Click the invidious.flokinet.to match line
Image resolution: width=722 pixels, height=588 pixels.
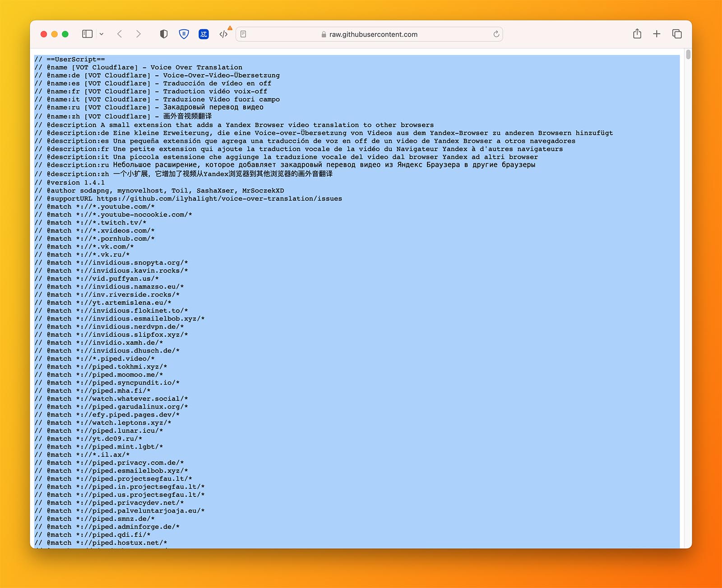pos(111,311)
